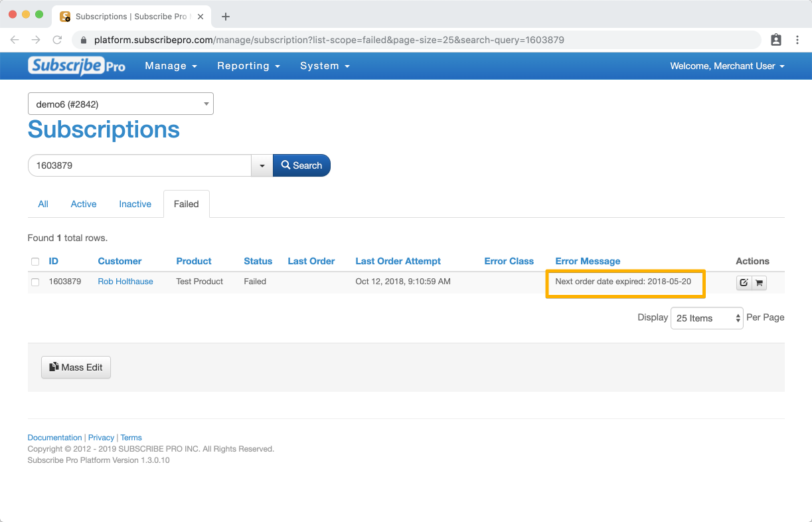The height and width of the screenshot is (522, 812).
Task: Click the Subscribe Pro logo
Action: tap(76, 66)
